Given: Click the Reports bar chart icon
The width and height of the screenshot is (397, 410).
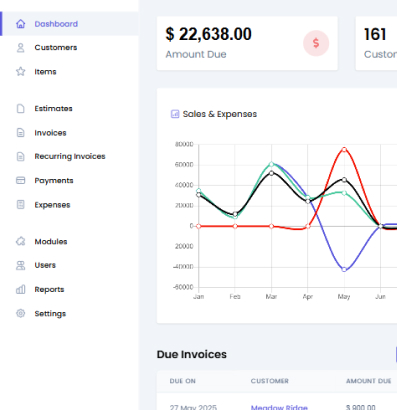Looking at the screenshot, I should pos(21,289).
